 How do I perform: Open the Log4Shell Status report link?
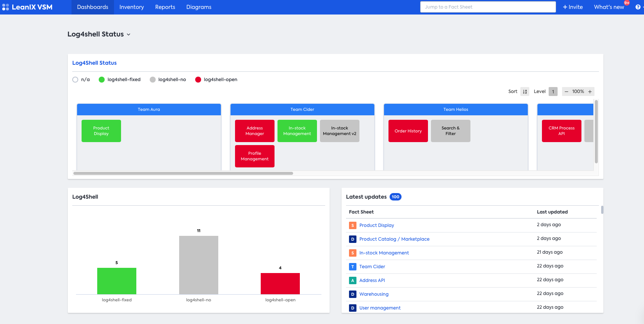tap(95, 63)
